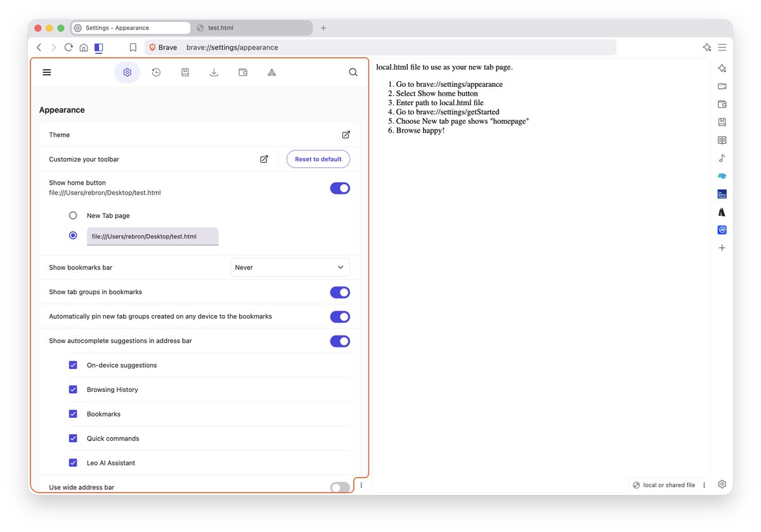
Task: Open the Theme external link icon
Action: coord(346,135)
